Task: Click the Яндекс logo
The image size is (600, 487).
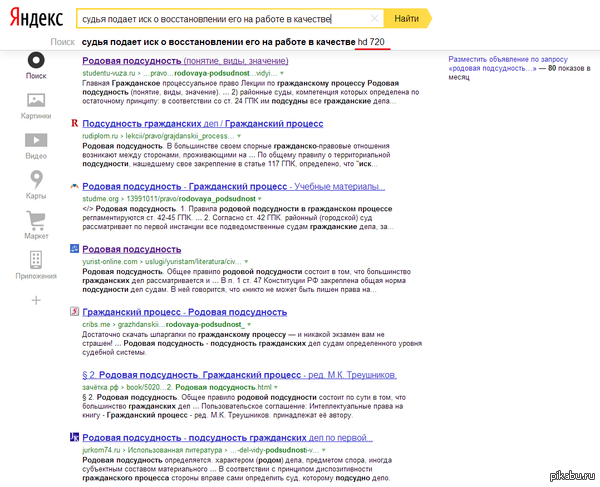Action: pos(36,18)
